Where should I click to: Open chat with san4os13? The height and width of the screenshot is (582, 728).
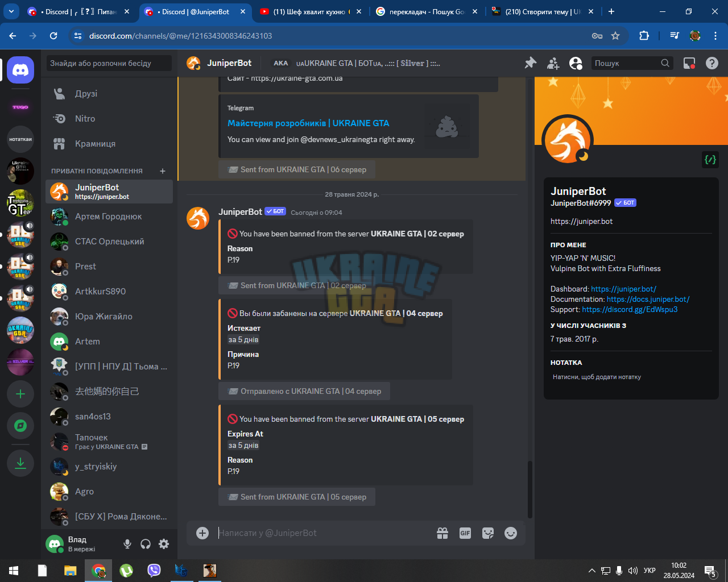tap(109, 417)
